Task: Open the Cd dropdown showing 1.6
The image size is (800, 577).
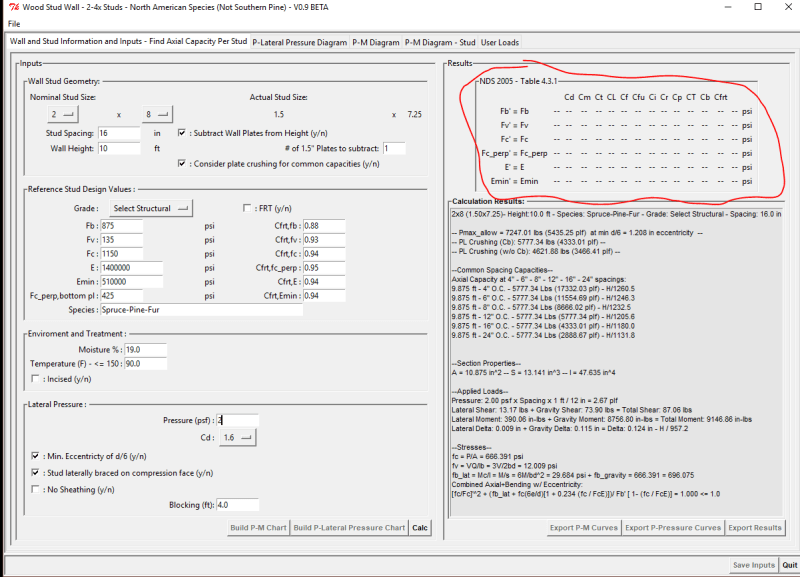Action: pos(238,437)
